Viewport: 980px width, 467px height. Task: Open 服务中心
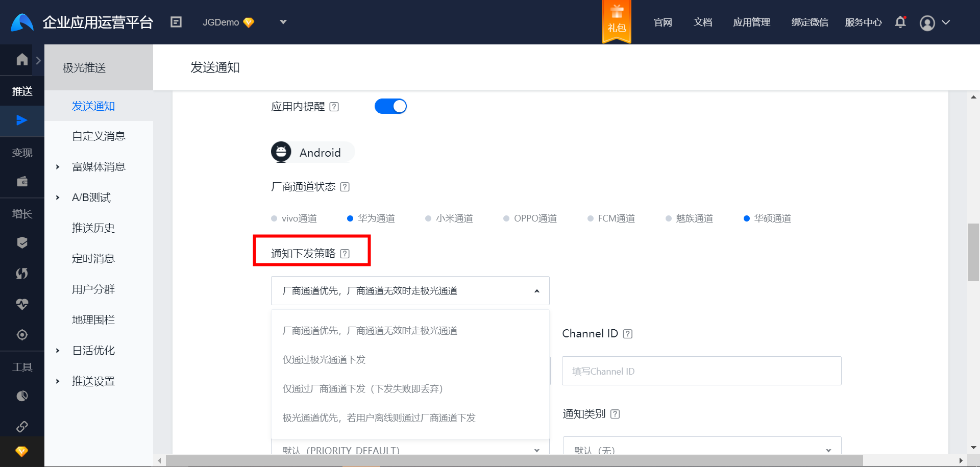click(863, 22)
